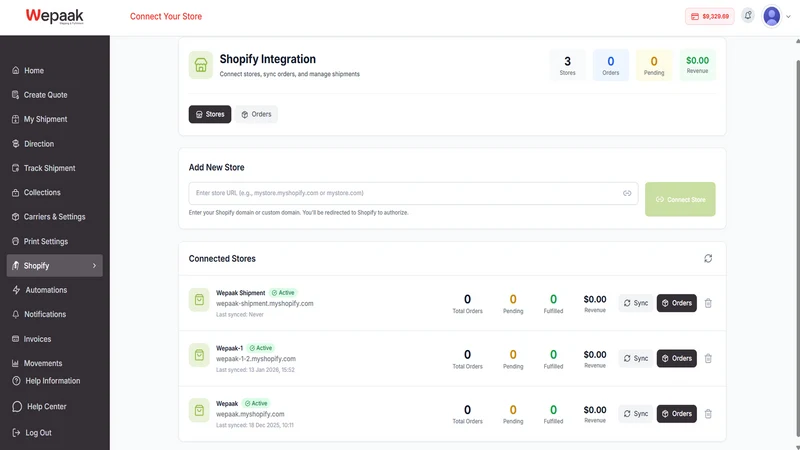Click the Print Settings printer icon
Image resolution: width=800 pixels, height=450 pixels.
[x=15, y=241]
